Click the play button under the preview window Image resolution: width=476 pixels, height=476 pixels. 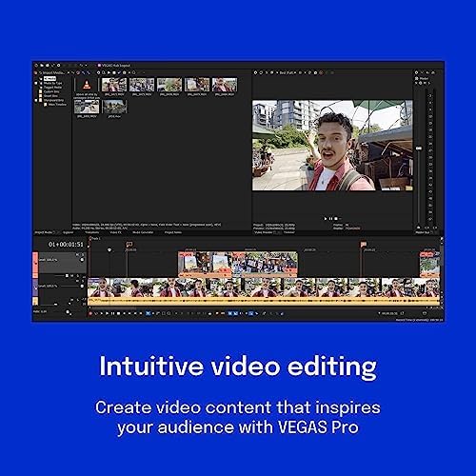point(326,218)
